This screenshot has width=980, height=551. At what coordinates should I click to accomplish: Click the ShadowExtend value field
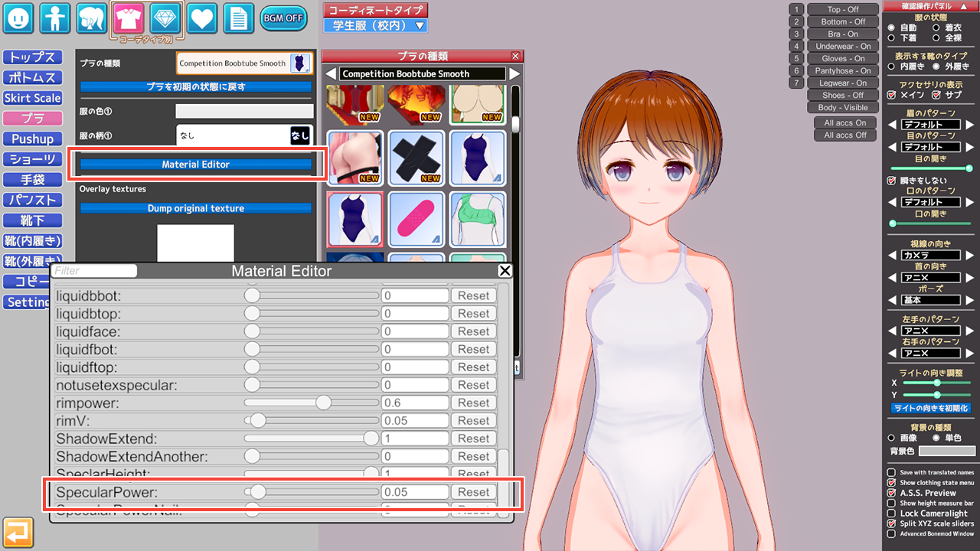click(415, 439)
